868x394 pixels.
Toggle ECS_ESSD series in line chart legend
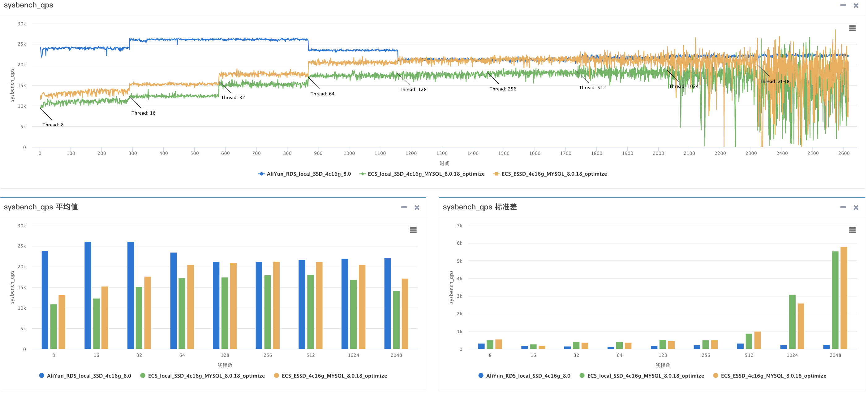[554, 174]
